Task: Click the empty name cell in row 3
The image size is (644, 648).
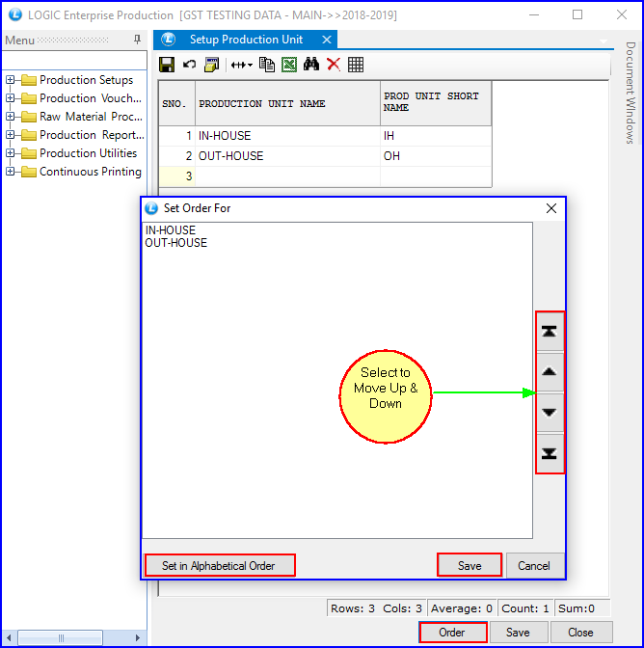Action: (287, 176)
